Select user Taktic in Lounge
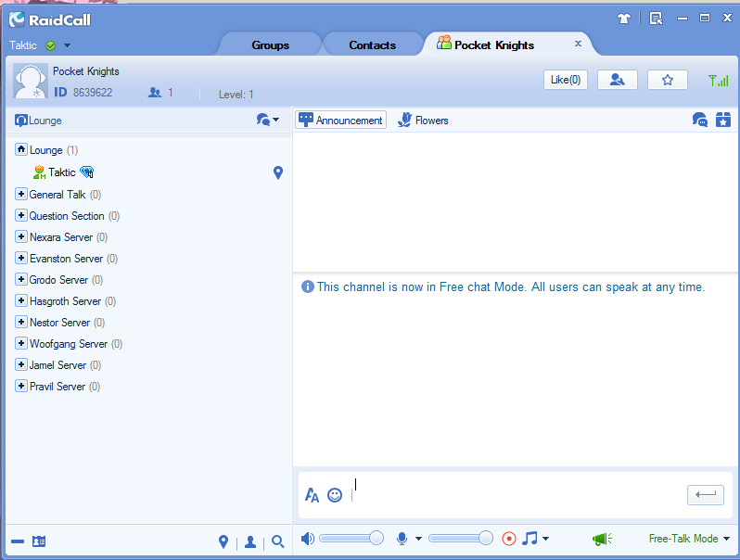This screenshot has height=560, width=740. [62, 172]
